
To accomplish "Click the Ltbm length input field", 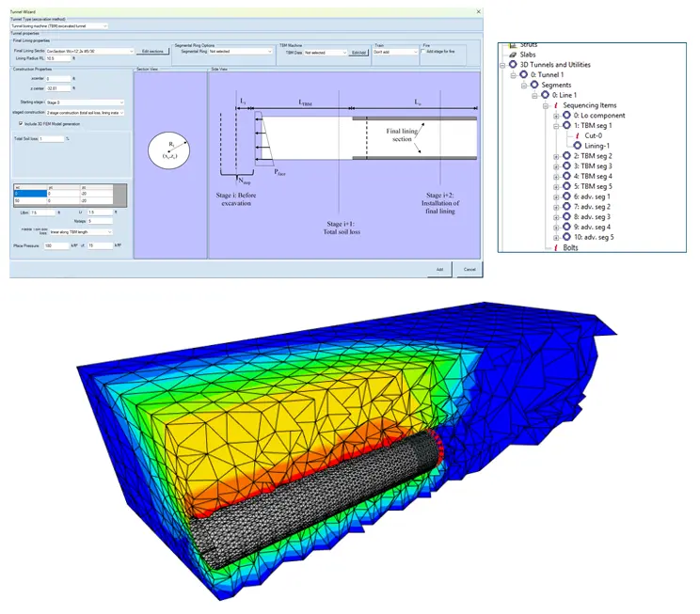I will click(x=43, y=213).
